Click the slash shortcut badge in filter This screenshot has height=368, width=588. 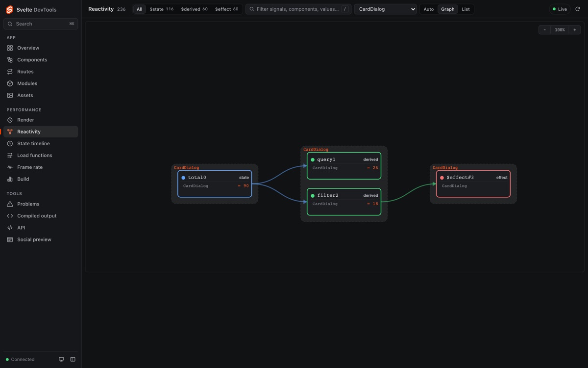click(345, 9)
